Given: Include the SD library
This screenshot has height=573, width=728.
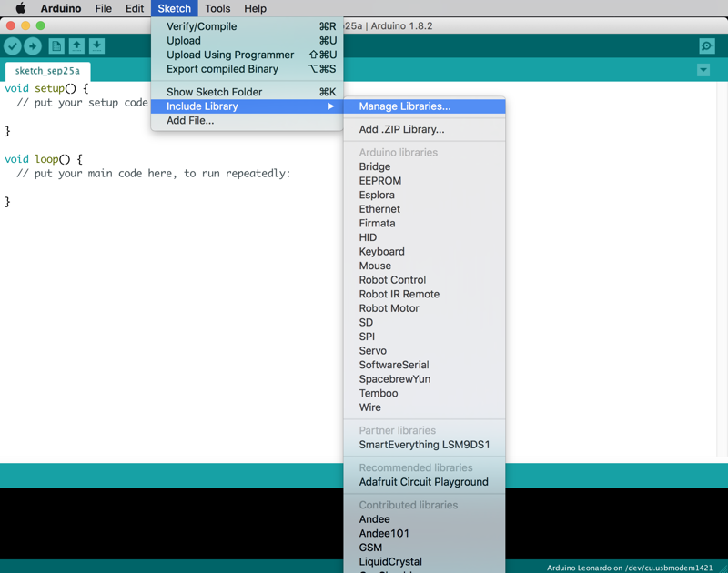Looking at the screenshot, I should point(424,323).
